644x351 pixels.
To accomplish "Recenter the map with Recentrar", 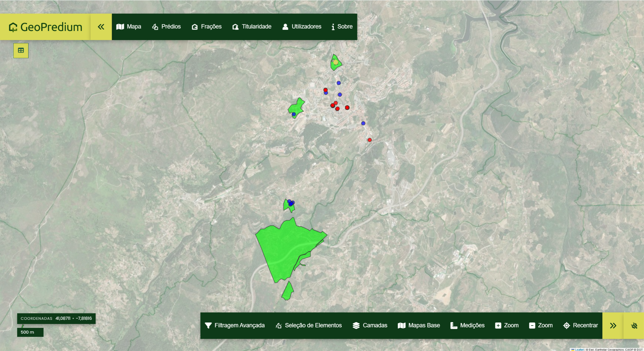I will coord(581,325).
